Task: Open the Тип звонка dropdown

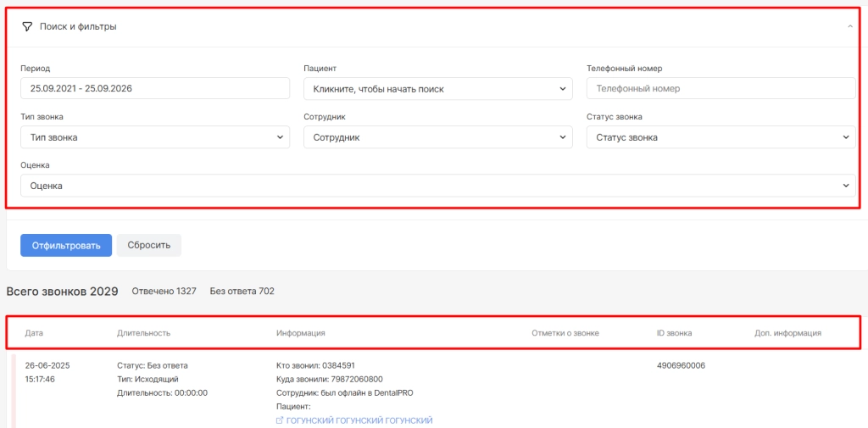Action: pyautogui.click(x=155, y=137)
